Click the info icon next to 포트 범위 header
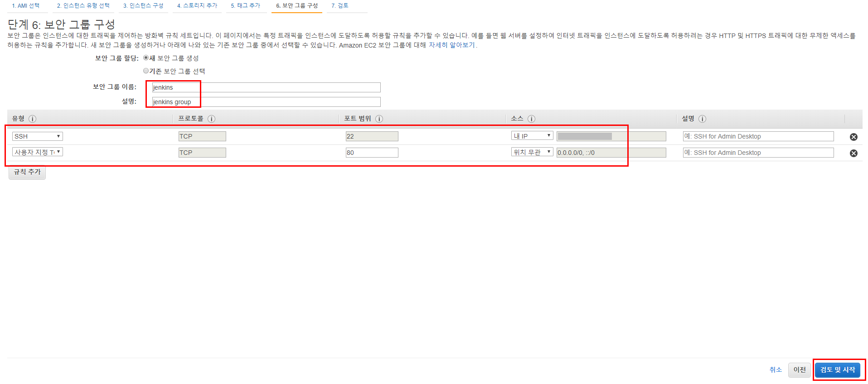 (x=379, y=119)
